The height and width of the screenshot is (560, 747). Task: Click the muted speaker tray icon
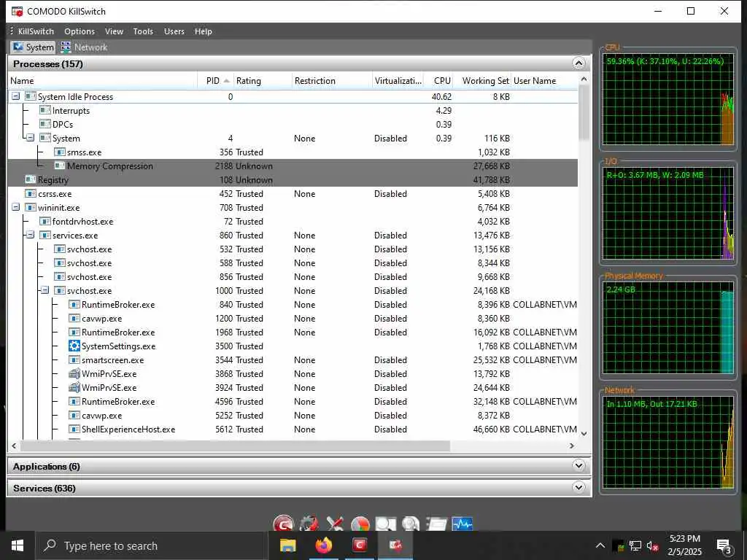tap(653, 546)
